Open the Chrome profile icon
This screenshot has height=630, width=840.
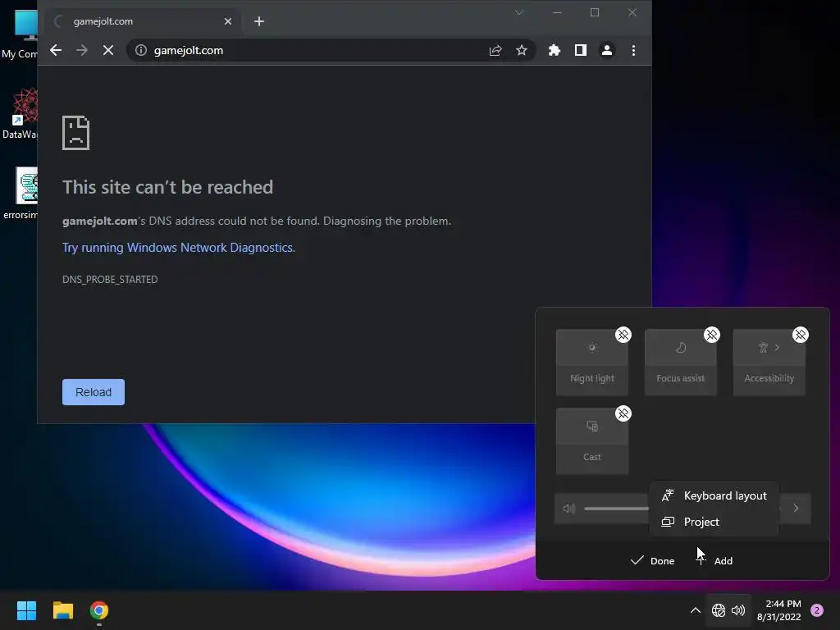pyautogui.click(x=606, y=50)
